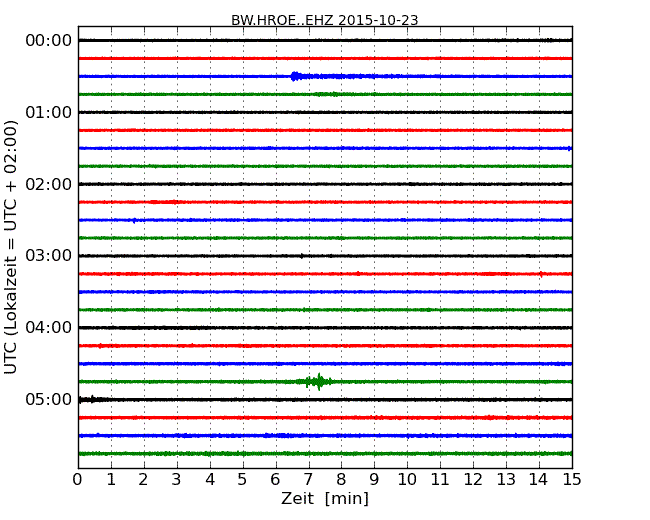Click the 03:00 time label
Image resolution: width=650 pixels, height=520 pixels.
pyautogui.click(x=49, y=255)
